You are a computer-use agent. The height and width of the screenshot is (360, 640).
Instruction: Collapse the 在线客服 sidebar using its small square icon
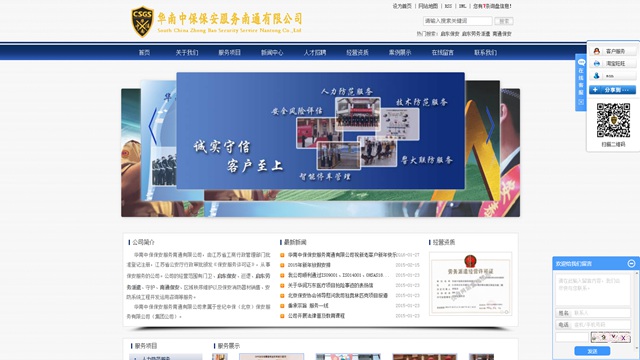tap(581, 102)
